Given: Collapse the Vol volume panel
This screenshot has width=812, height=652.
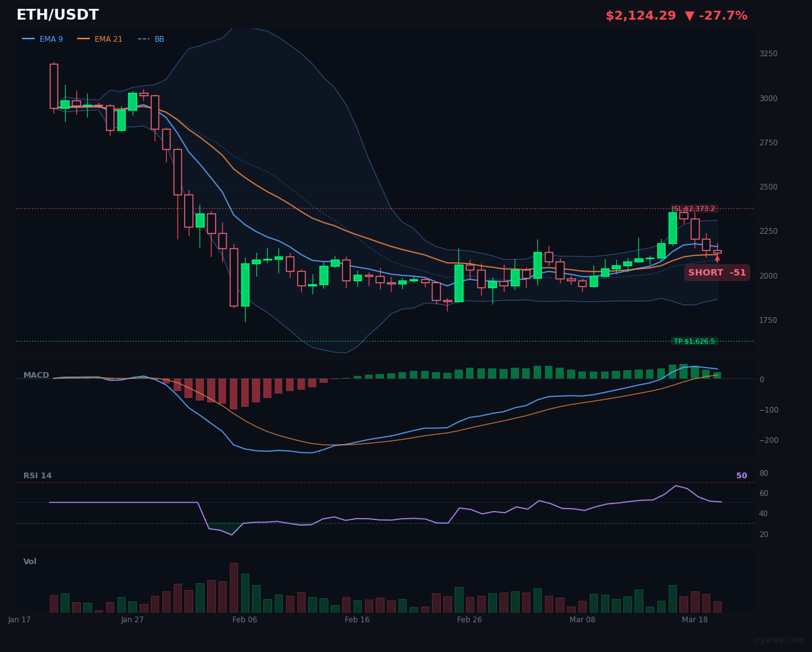Looking at the screenshot, I should (30, 561).
